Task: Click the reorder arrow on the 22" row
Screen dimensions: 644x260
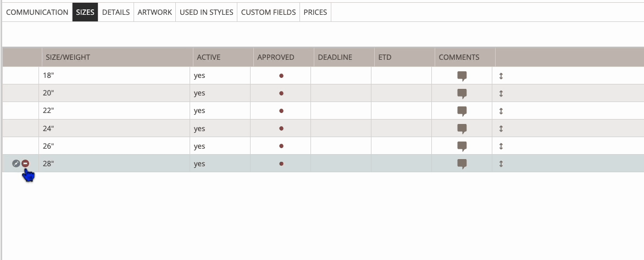Action: click(501, 111)
